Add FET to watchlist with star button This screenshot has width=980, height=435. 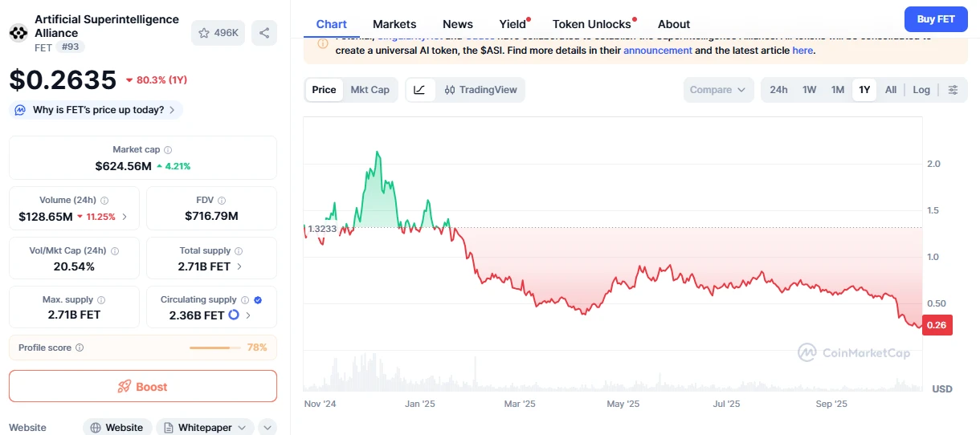click(218, 33)
